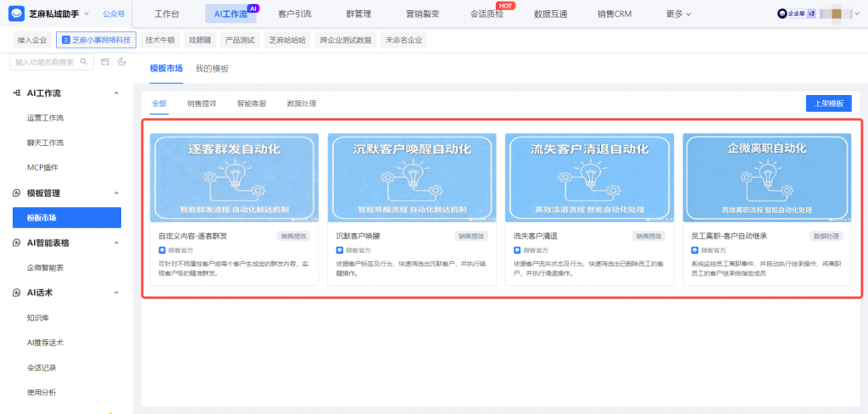Click the 流失客户清退 card title

tap(536, 236)
